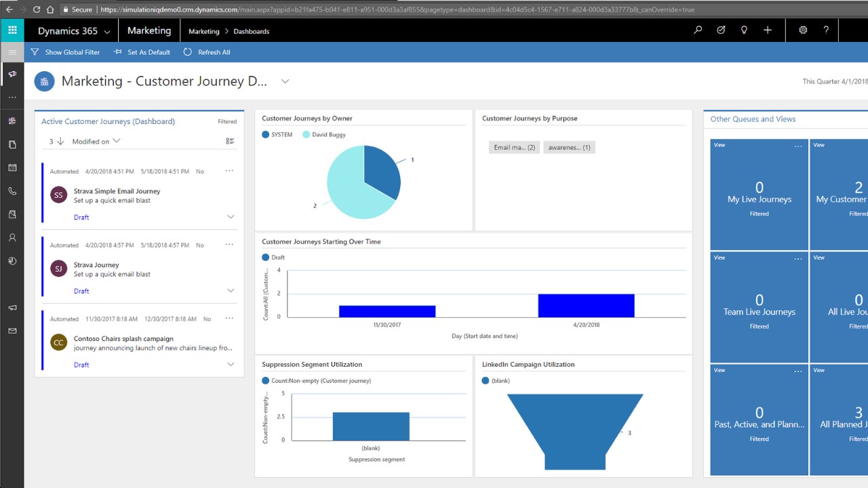
Task: Go to browser home page
Action: point(50,9)
